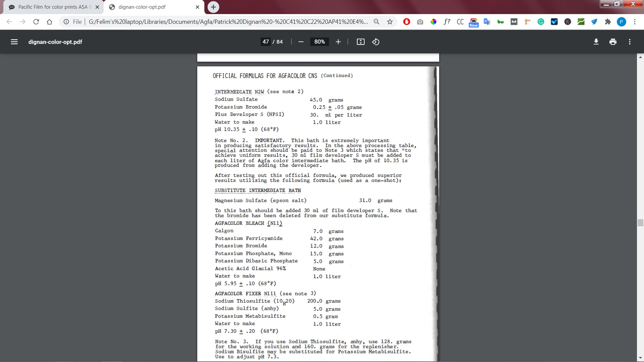This screenshot has width=644, height=362.
Task: Click the AGFACOLOR BLEACH (N11) heading
Action: click(249, 223)
